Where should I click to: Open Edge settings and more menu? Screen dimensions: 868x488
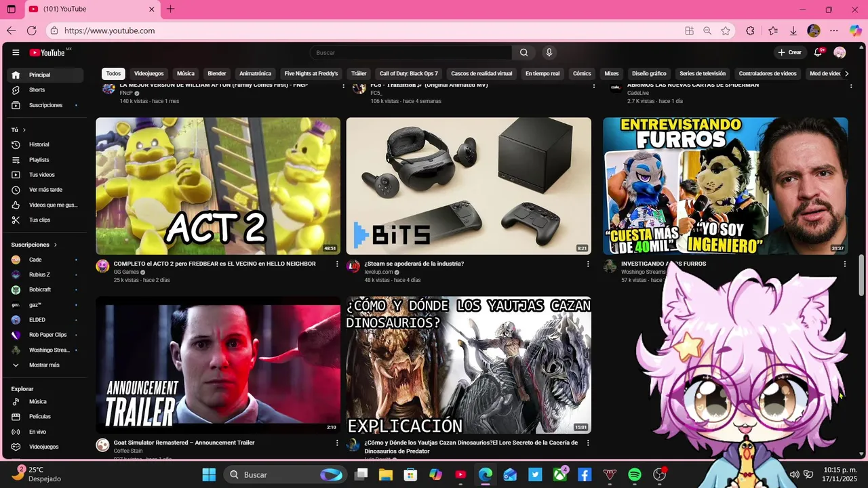pyautogui.click(x=834, y=30)
